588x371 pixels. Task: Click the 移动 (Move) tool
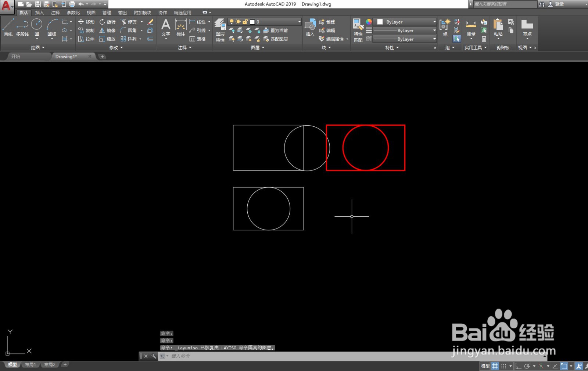tap(86, 22)
